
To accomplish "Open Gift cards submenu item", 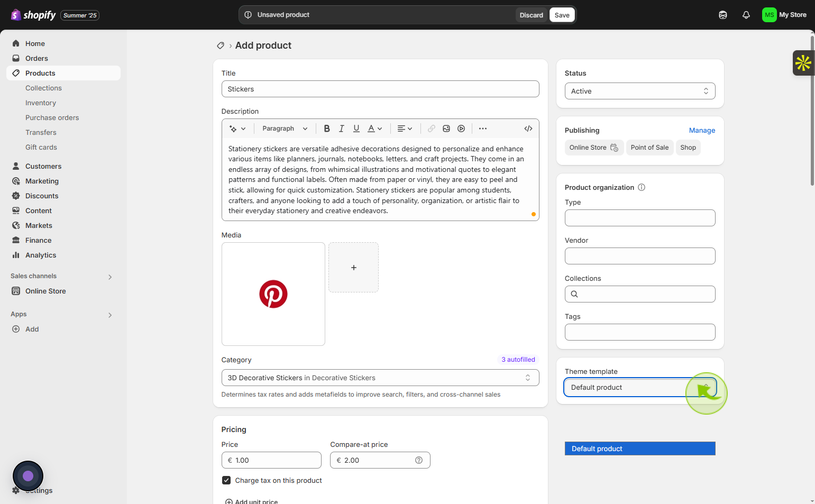I will click(x=41, y=147).
